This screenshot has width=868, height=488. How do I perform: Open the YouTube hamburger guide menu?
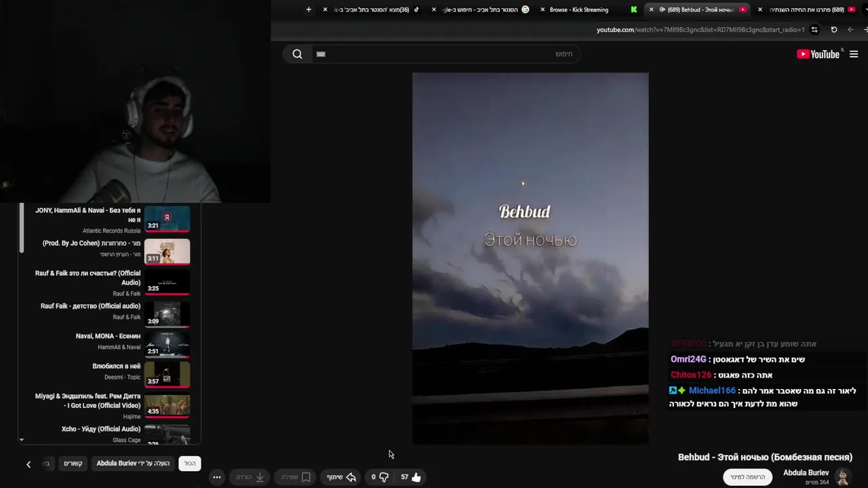(x=854, y=54)
